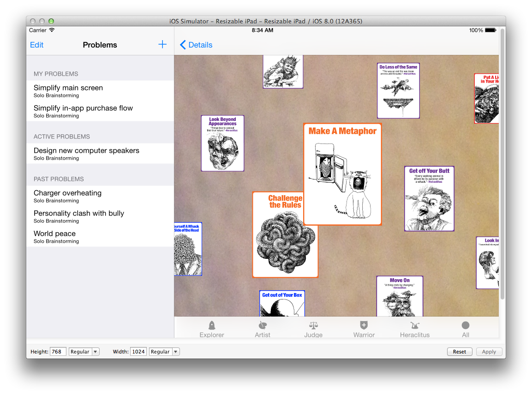The height and width of the screenshot is (395, 532).
Task: Tap the partially hidden Look In card
Action: coord(488,263)
